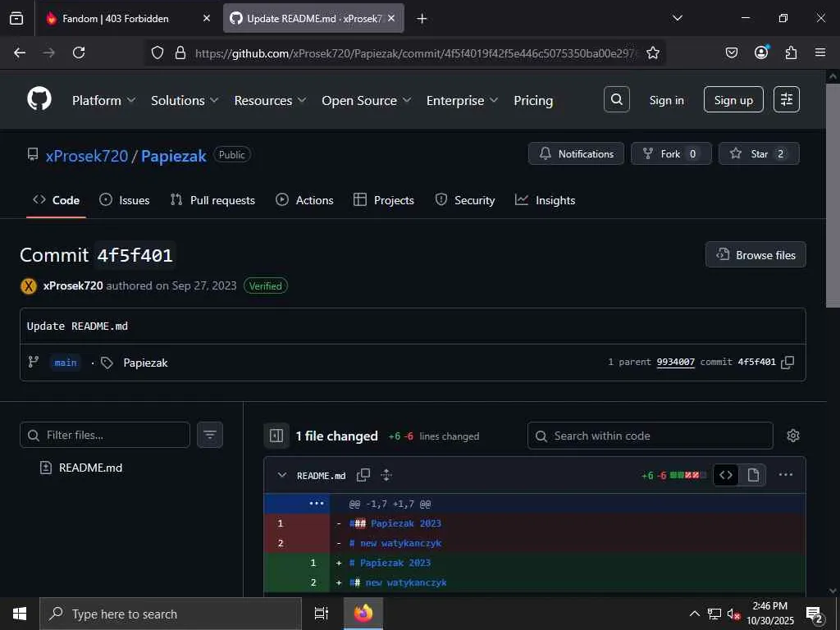
Task: Open the Firefox application menu
Action: (820, 52)
